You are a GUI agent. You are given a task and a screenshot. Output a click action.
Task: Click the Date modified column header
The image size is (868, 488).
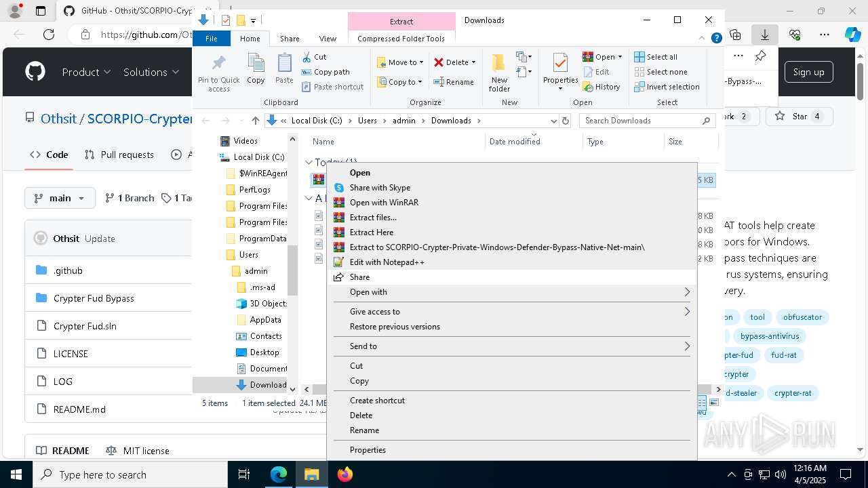515,142
